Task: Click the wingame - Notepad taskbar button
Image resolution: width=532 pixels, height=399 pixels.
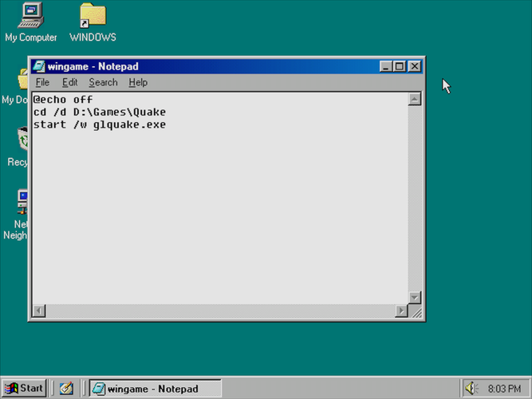Action: 154,389
